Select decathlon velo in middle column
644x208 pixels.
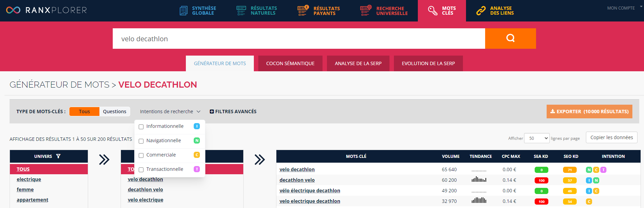pos(145,190)
